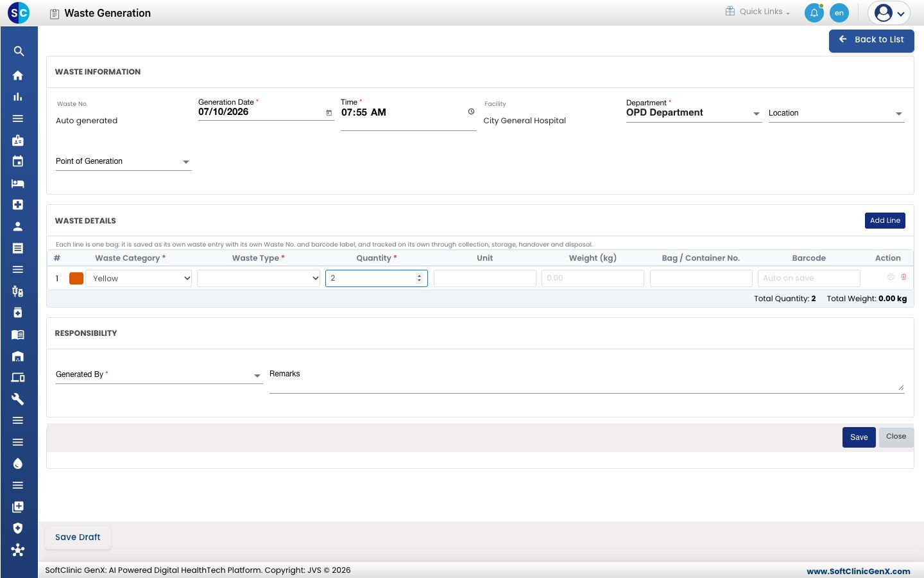Click the ID badge sidebar icon
Viewport: 924px width, 578px height.
(18, 140)
